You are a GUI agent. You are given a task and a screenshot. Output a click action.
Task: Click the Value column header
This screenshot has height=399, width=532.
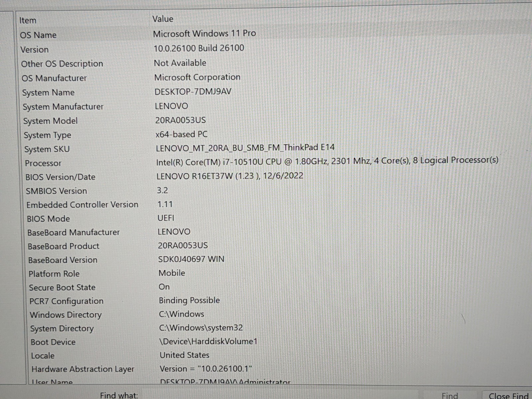(x=163, y=19)
